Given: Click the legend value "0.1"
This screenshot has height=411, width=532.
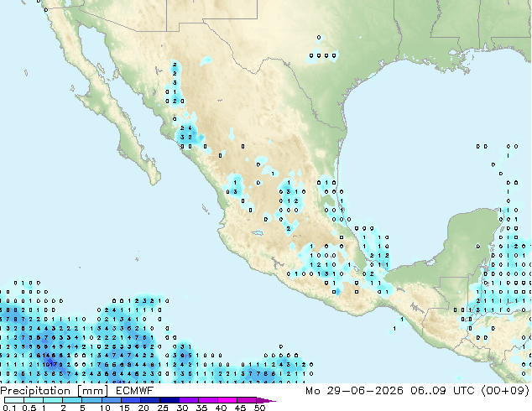Looking at the screenshot, I should 9,408.
